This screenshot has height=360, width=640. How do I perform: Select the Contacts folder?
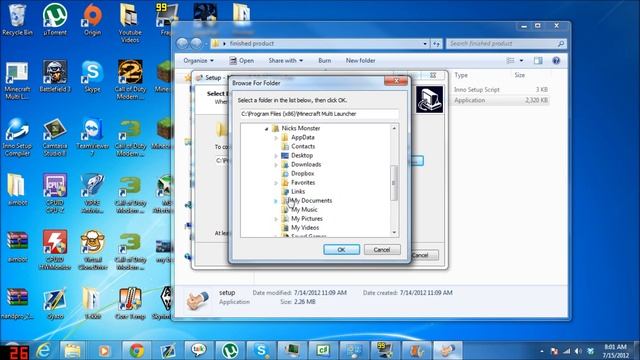tap(303, 146)
